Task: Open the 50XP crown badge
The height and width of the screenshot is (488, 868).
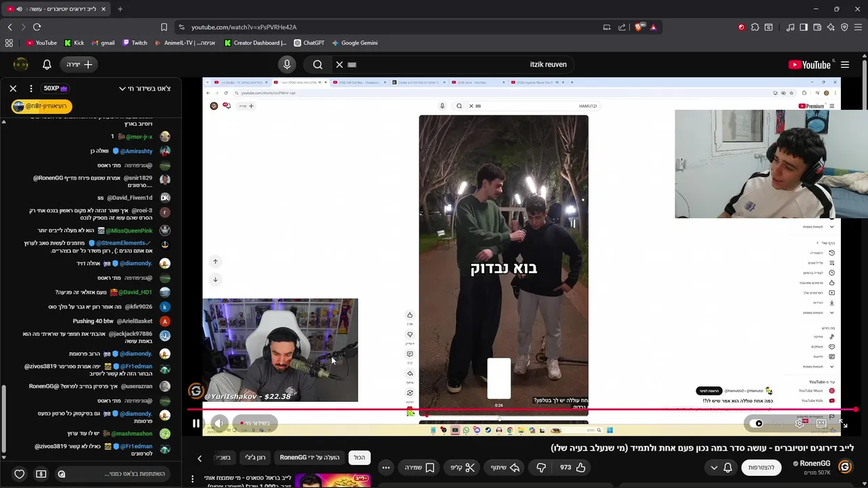Action: [x=56, y=88]
